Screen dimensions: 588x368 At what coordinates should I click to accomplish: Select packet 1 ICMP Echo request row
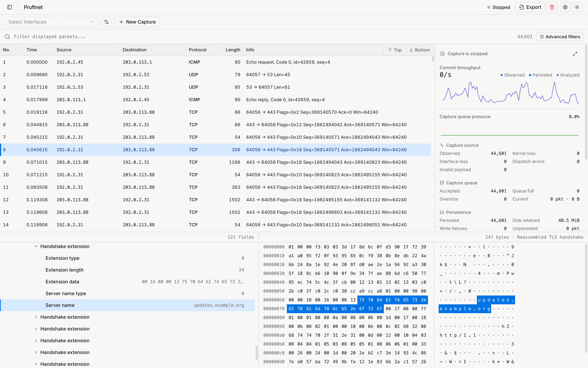(x=215, y=62)
